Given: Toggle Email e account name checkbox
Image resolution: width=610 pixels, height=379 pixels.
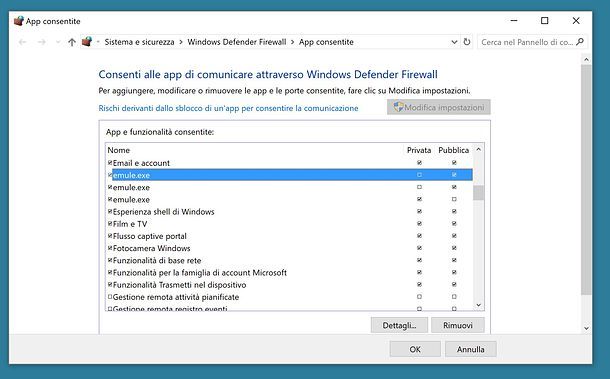Looking at the screenshot, I should (110, 163).
